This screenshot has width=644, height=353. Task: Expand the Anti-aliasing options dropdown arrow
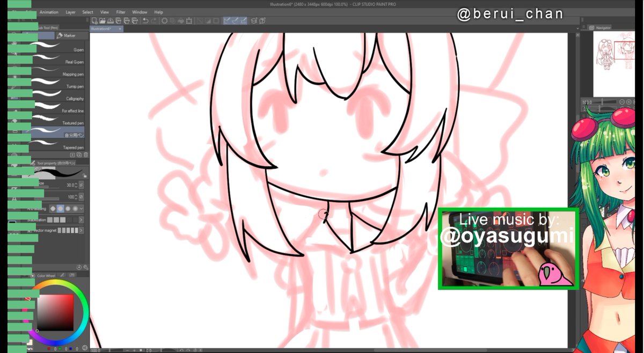[x=82, y=208]
